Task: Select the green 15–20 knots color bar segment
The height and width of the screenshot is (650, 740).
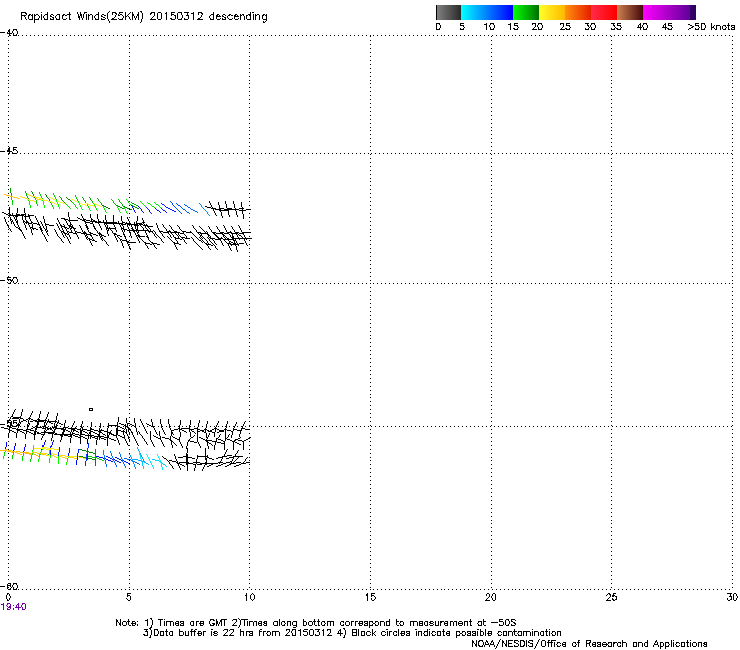Action: tap(526, 12)
